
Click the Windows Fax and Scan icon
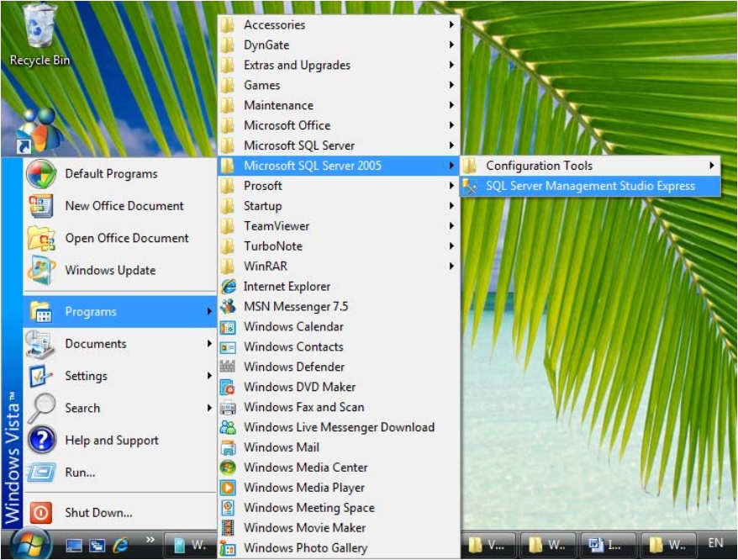tap(229, 408)
